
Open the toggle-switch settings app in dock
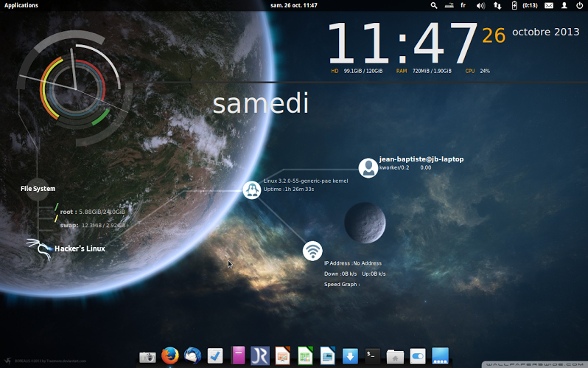pyautogui.click(x=417, y=356)
